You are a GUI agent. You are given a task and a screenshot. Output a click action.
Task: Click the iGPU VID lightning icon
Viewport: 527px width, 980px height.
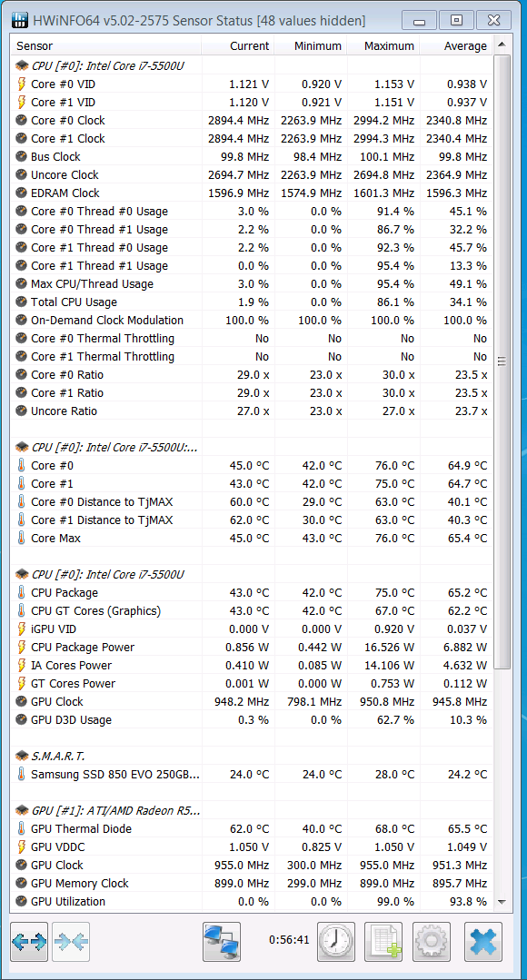pyautogui.click(x=21, y=629)
